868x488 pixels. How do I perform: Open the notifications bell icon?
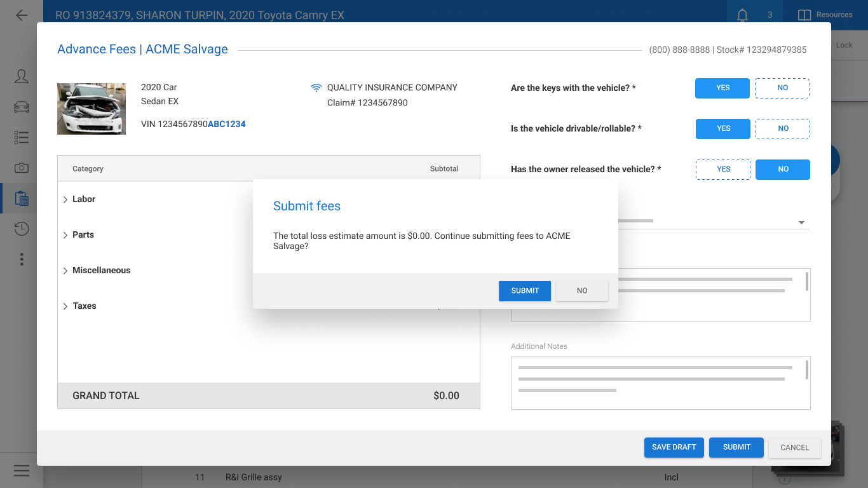pyautogui.click(x=742, y=15)
